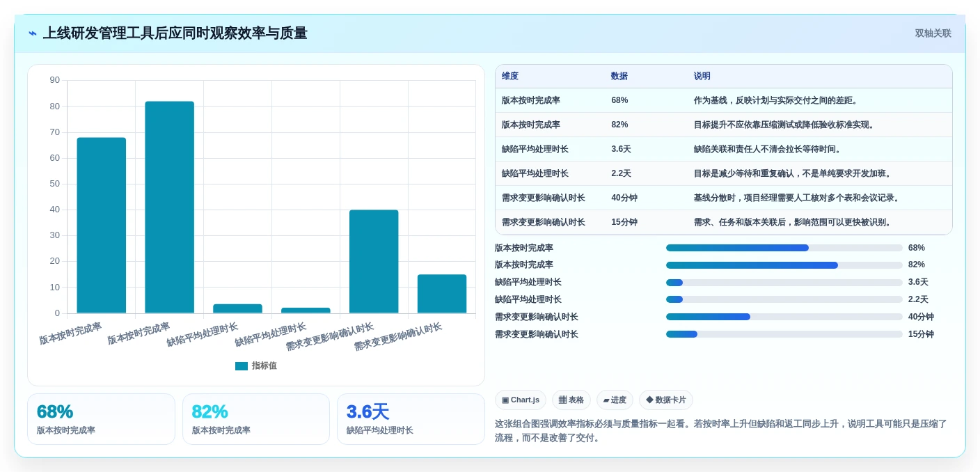Click the chart bar reaching 40
This screenshot has height=472, width=980.
(x=374, y=262)
